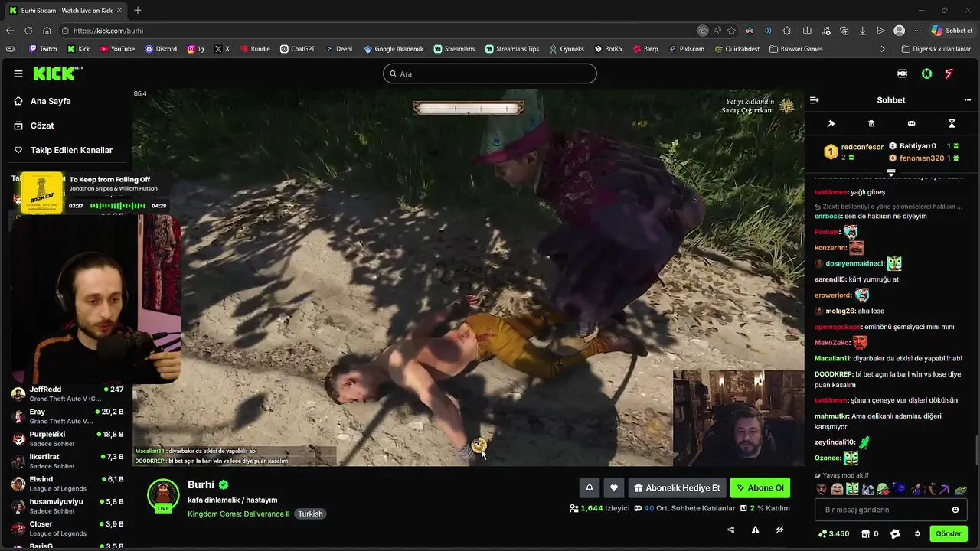Click Burhi's LIVE avatar
The image size is (980, 551).
[x=163, y=496]
